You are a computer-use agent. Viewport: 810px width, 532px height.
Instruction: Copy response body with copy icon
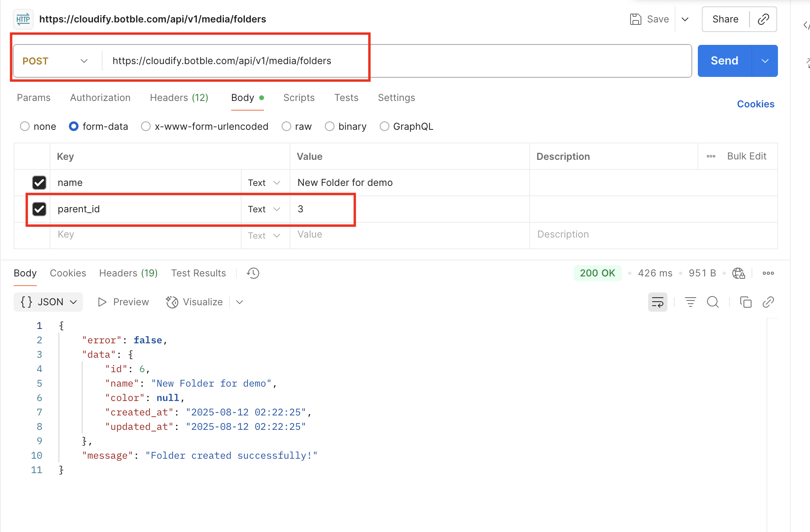click(x=746, y=302)
